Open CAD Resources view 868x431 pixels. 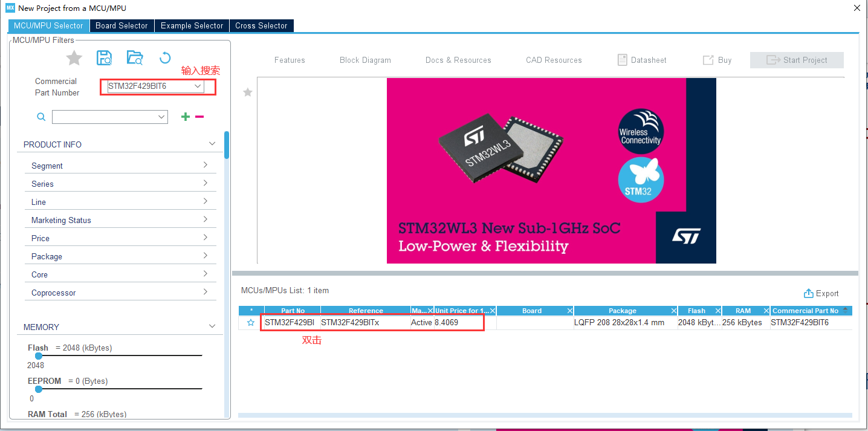(x=554, y=60)
